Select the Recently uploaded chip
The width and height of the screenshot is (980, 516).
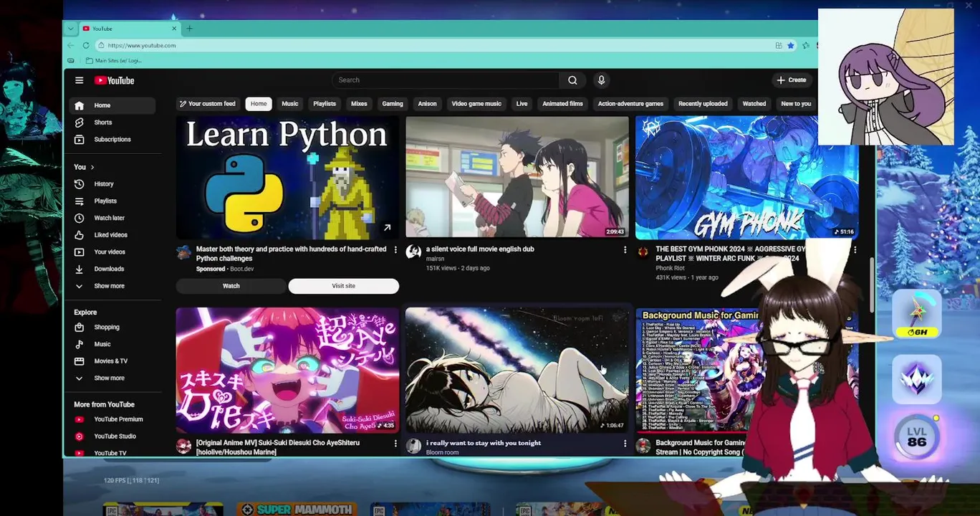point(703,104)
